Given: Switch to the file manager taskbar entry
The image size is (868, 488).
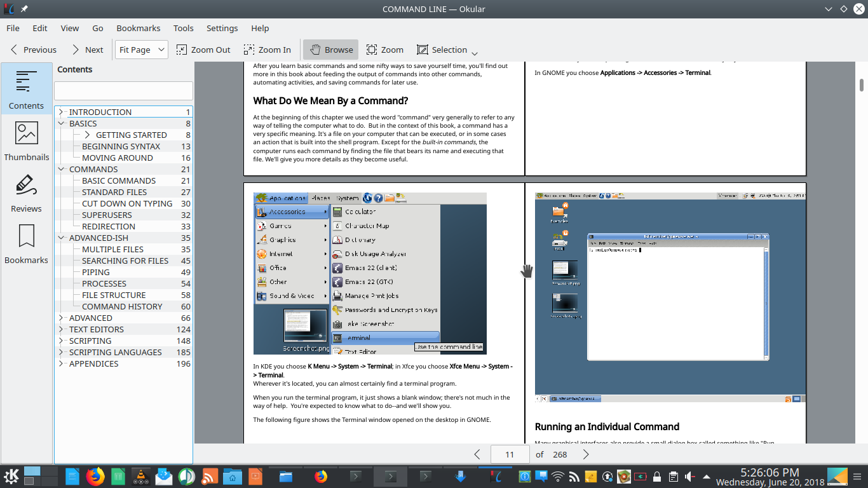Looking at the screenshot, I should pos(285,475).
